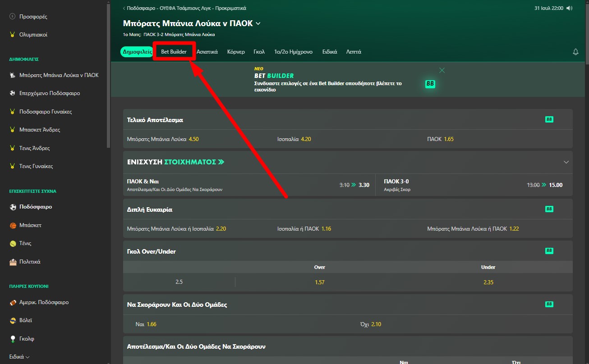Click the Προσφορές sidebar icon
589x364 pixels.
point(13,17)
